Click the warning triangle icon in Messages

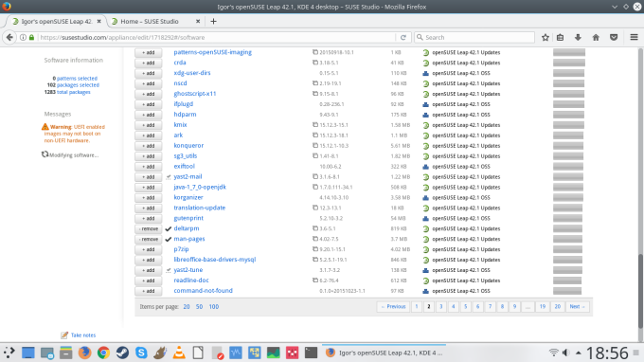45,127
